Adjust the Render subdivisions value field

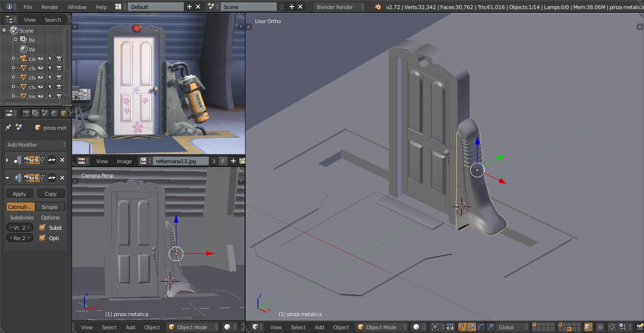point(20,238)
